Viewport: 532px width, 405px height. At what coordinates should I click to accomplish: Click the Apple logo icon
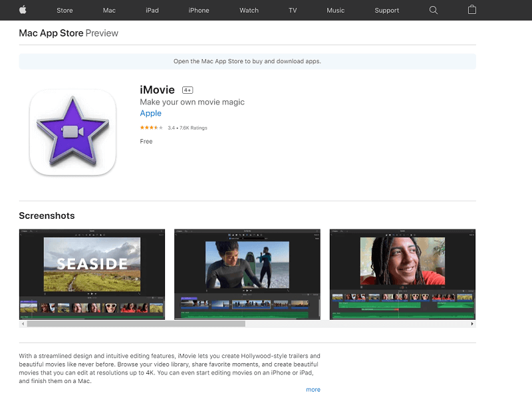coord(23,10)
